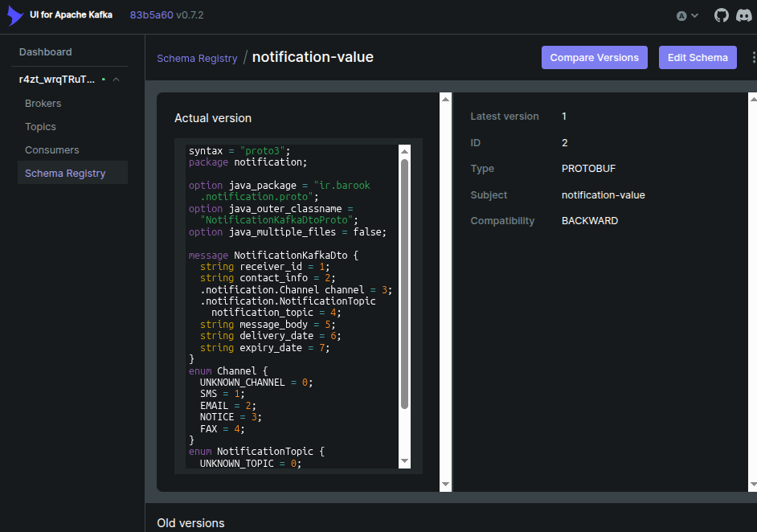
Task: Click the 'message NotificationKafkaDto {' code line
Action: pyautogui.click(x=273, y=255)
